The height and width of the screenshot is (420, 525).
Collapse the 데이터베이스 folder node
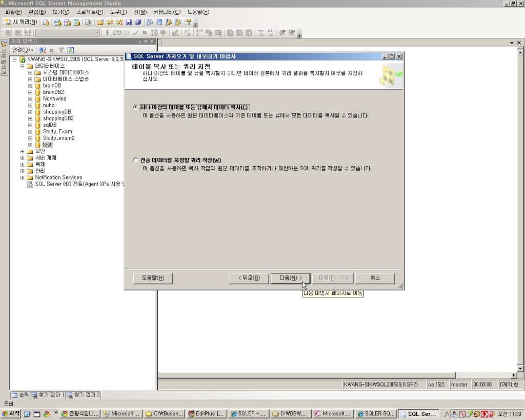23,66
